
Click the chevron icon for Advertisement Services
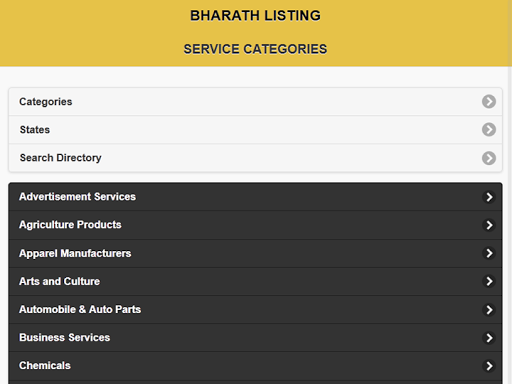pyautogui.click(x=489, y=197)
